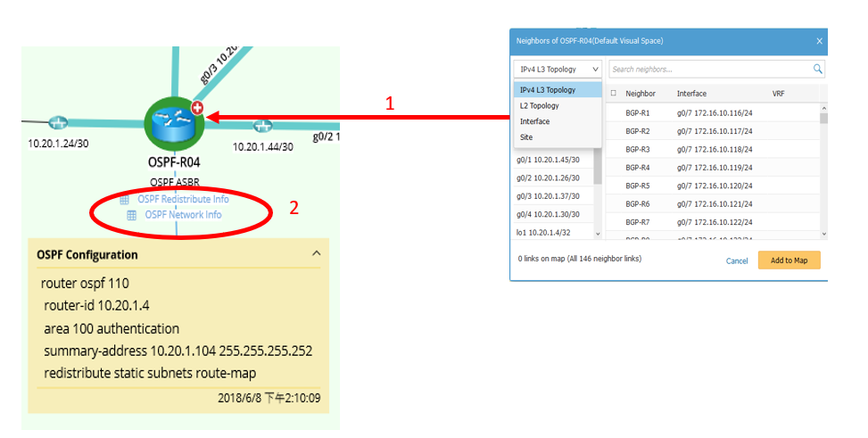Screen dimensions: 868x438
Task: Click the 0 links on map status text
Action: pyautogui.click(x=580, y=259)
